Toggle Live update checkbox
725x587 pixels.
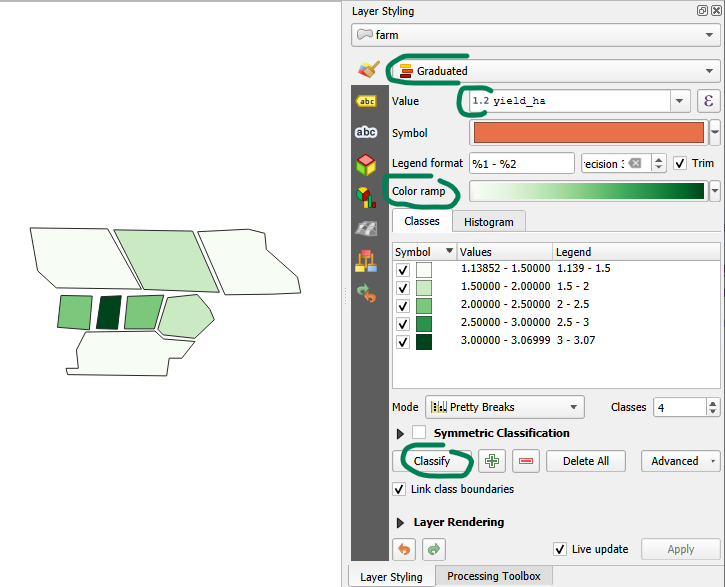[560, 549]
